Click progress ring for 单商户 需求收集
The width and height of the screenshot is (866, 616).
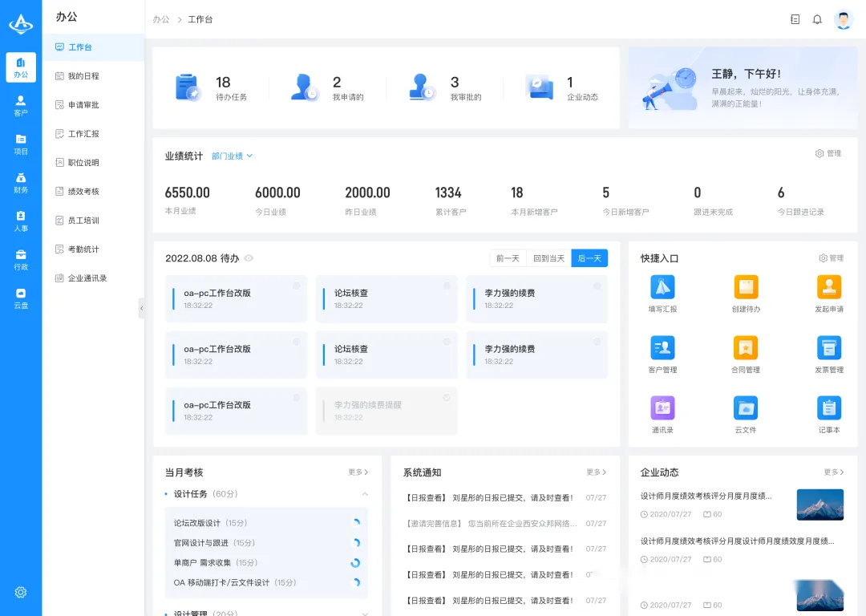pos(356,562)
